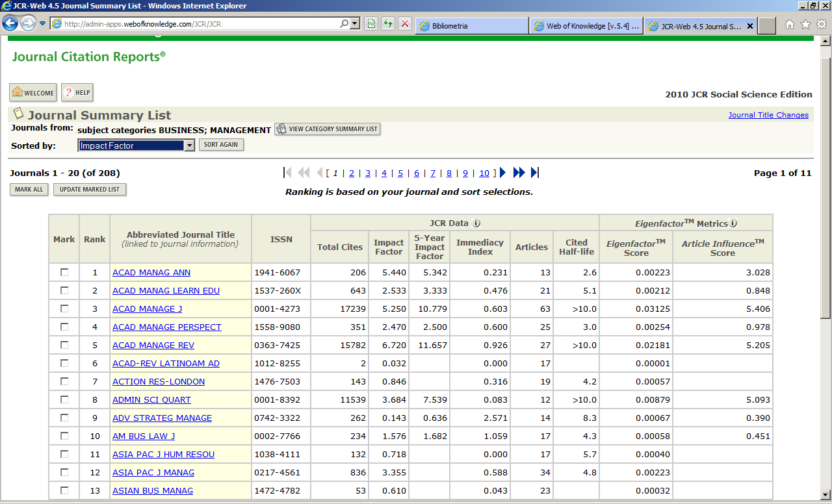Click the MARK ALL button
Viewport: 832px width, 504px height.
click(x=29, y=189)
